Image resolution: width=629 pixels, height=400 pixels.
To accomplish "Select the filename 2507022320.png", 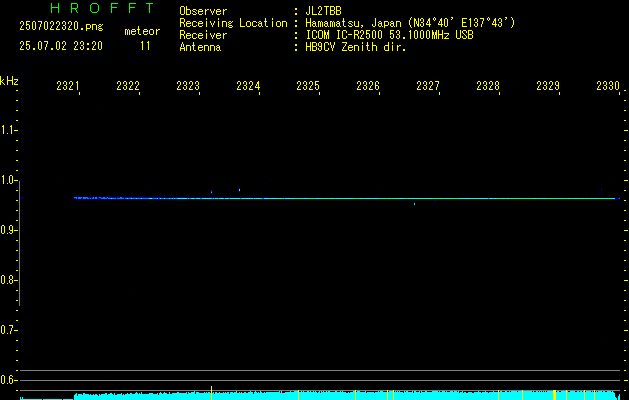I will pos(61,27).
